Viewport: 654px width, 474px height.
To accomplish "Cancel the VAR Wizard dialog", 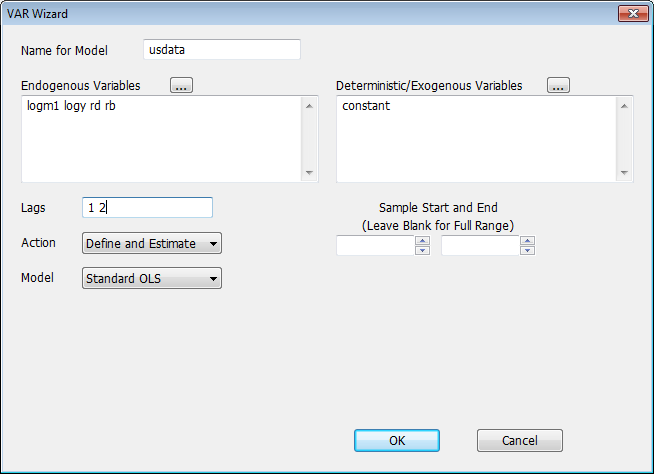I will pos(519,440).
